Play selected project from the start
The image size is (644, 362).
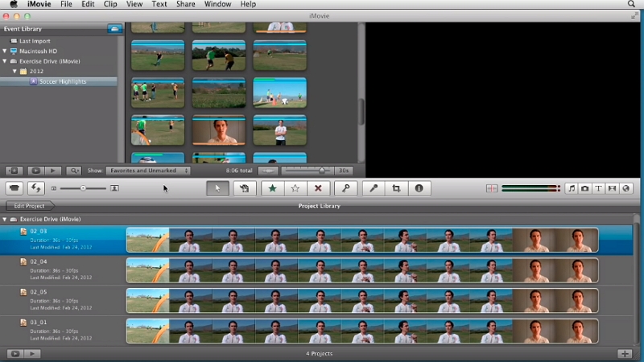coord(32,353)
